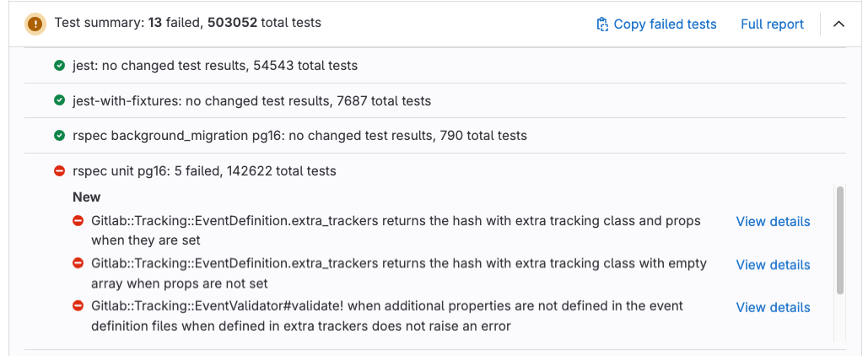The height and width of the screenshot is (356, 868).
Task: View details for extra tracking class and props test
Action: (x=773, y=222)
